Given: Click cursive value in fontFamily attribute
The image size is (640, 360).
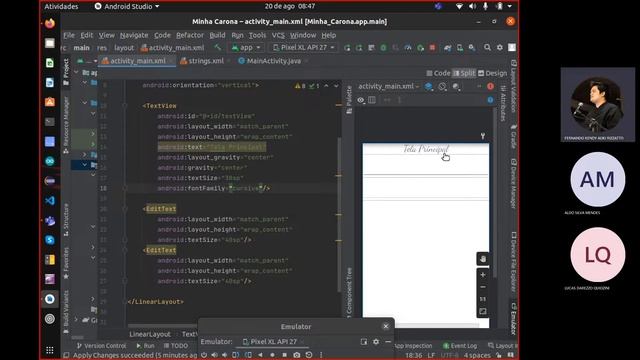Looking at the screenshot, I should click(x=245, y=189).
